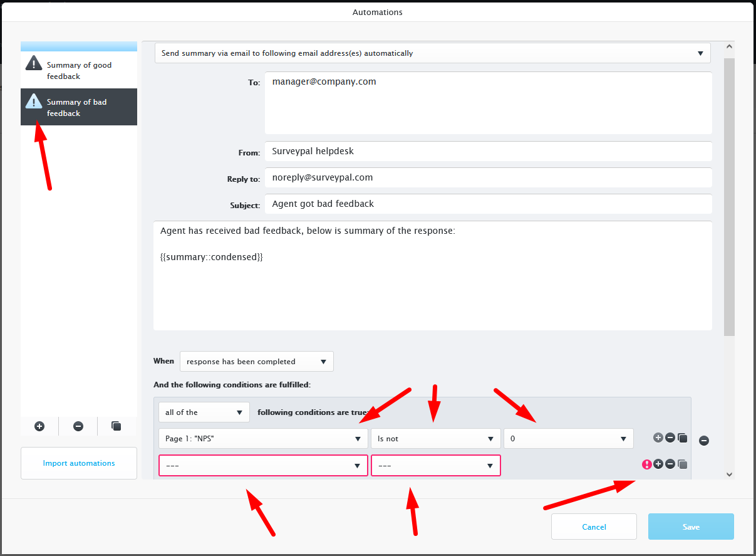Click the warning icon beside Summary of good feedback

click(x=33, y=63)
